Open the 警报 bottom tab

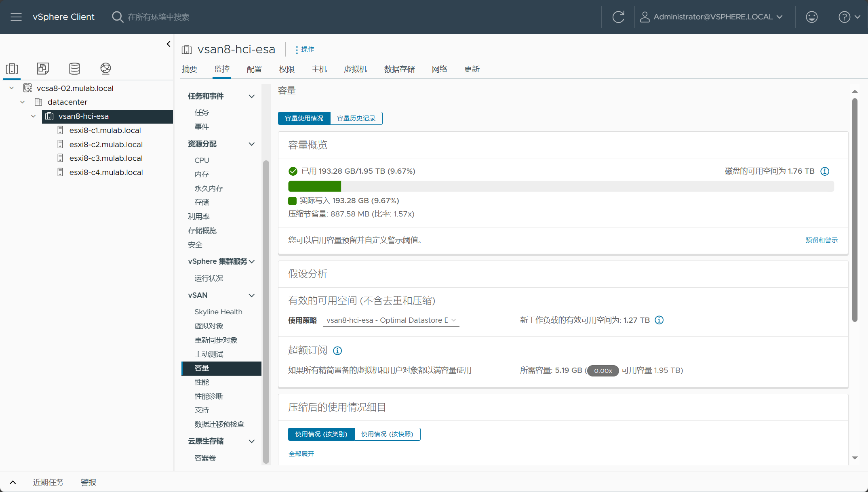coord(88,482)
